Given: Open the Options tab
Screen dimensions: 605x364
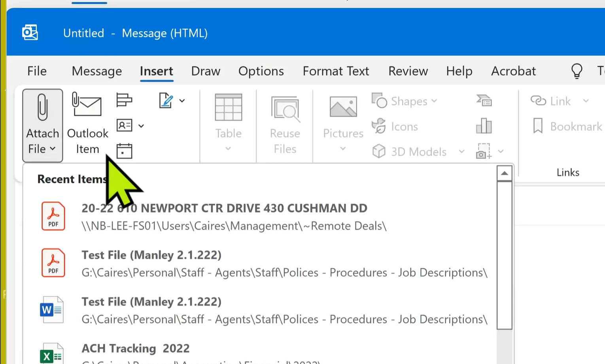Looking at the screenshot, I should [x=261, y=71].
